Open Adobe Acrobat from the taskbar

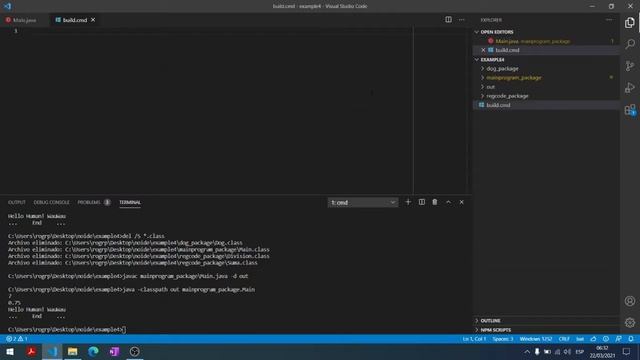coord(31,351)
